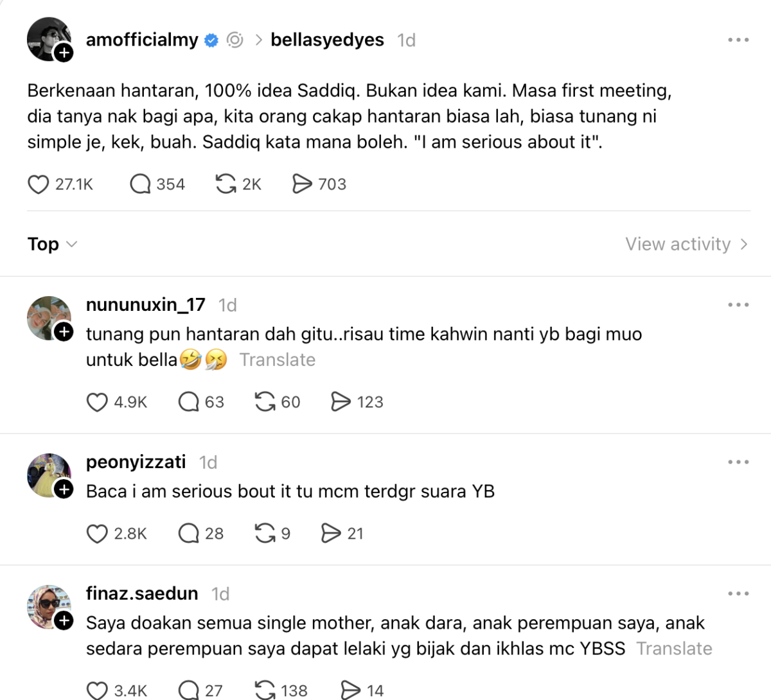Translate the finaz.saedun comment
771x700 pixels.
tap(674, 649)
